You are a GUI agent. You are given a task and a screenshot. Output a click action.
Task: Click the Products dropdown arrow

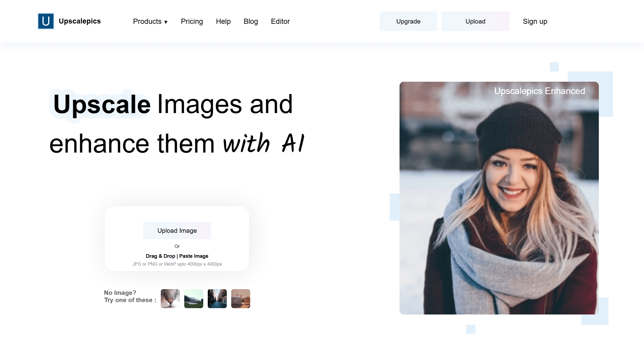coord(166,22)
